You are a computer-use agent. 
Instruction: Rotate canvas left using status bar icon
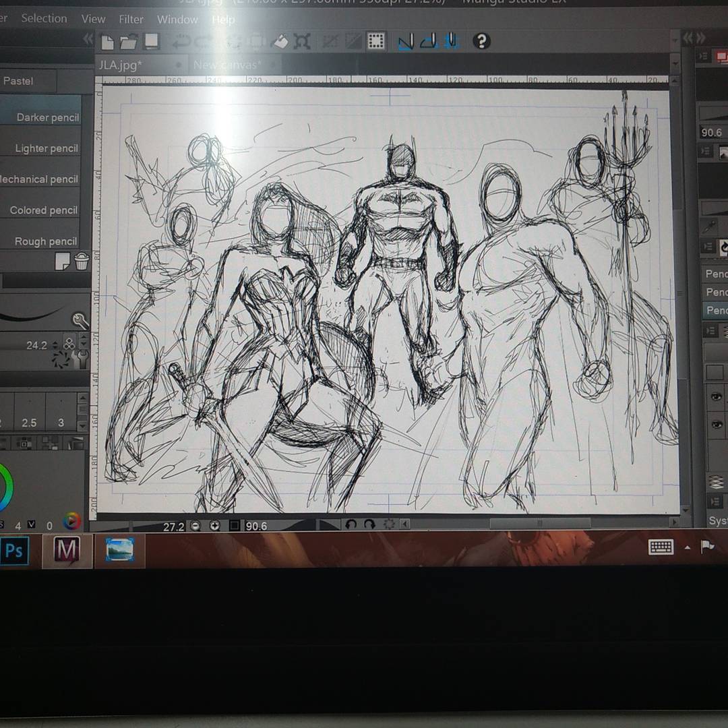350,524
